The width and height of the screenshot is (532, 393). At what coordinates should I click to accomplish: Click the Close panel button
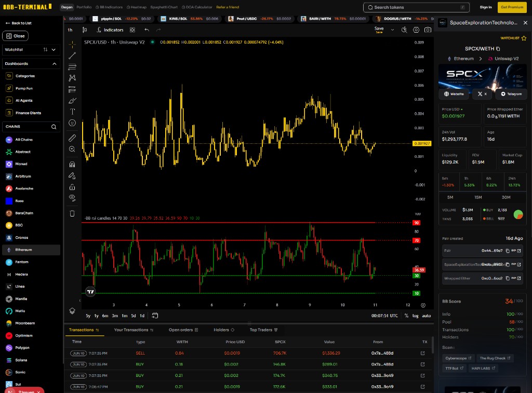(x=15, y=36)
